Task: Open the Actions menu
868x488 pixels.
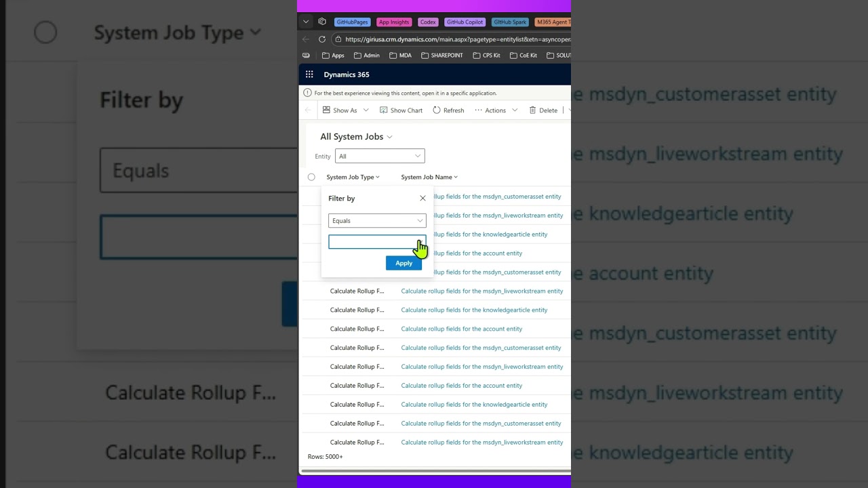Action: click(490, 110)
